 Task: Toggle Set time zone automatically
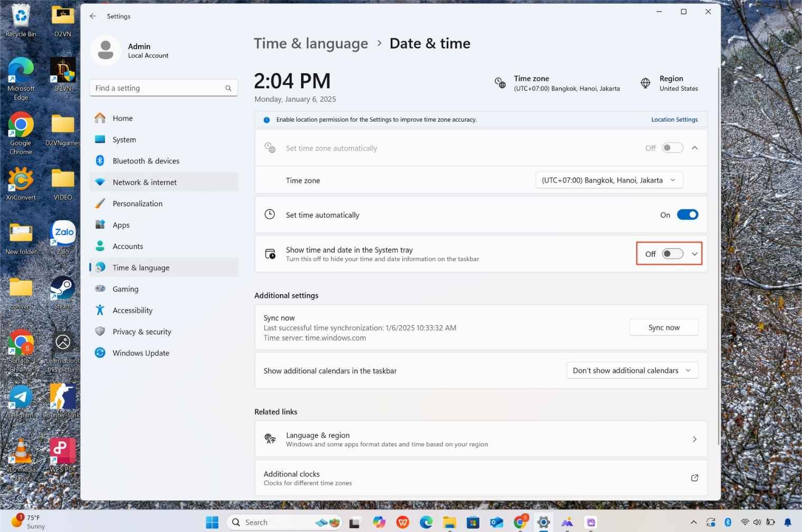point(672,148)
